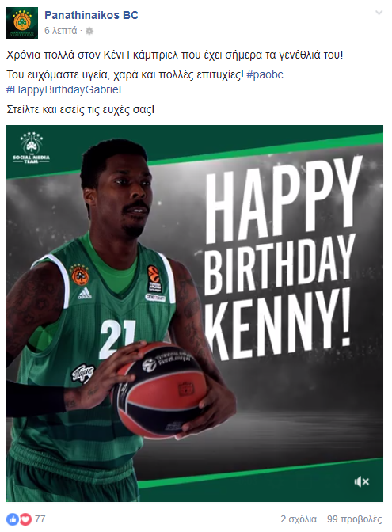Click the Panathinaikos crest on the jersey
The image size is (392, 532).
pos(80,275)
